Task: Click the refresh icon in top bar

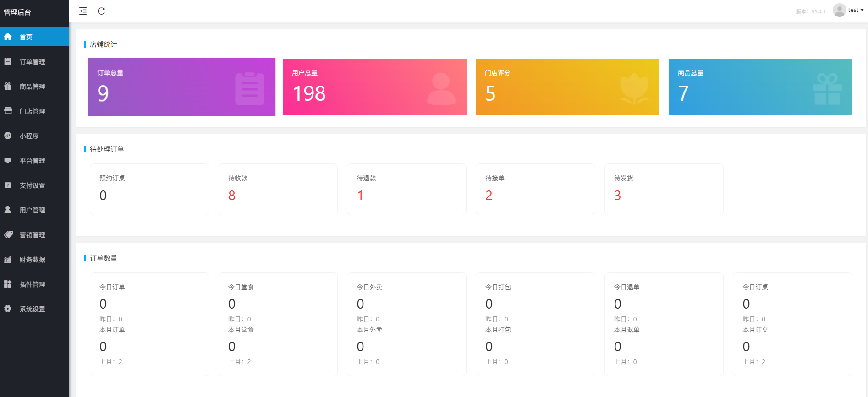Action: tap(101, 11)
